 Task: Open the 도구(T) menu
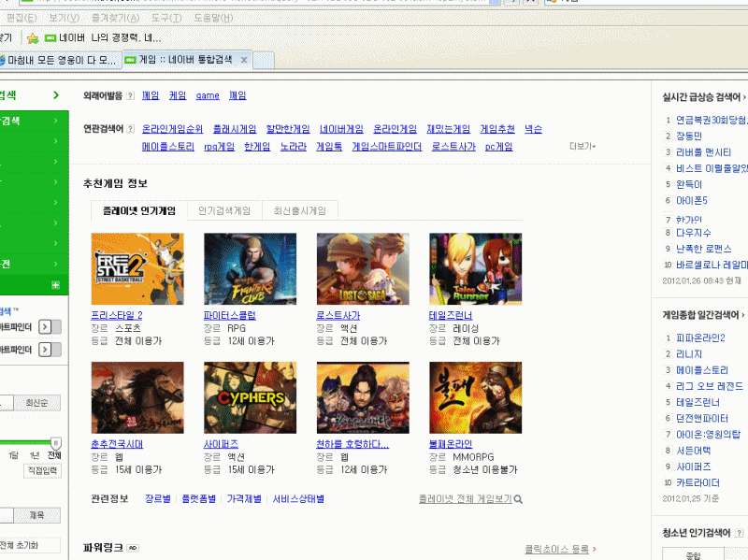click(166, 18)
